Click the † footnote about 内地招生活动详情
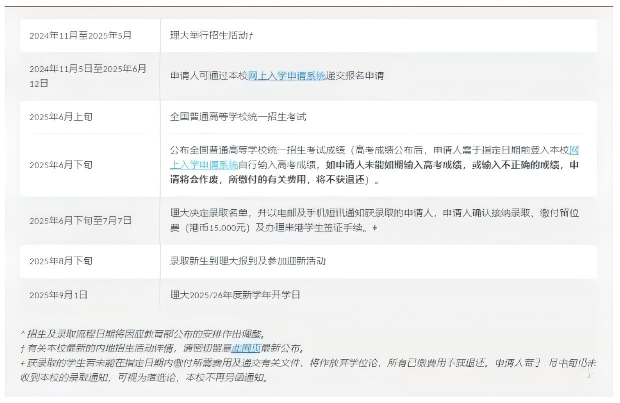620x403 pixels. point(120,348)
